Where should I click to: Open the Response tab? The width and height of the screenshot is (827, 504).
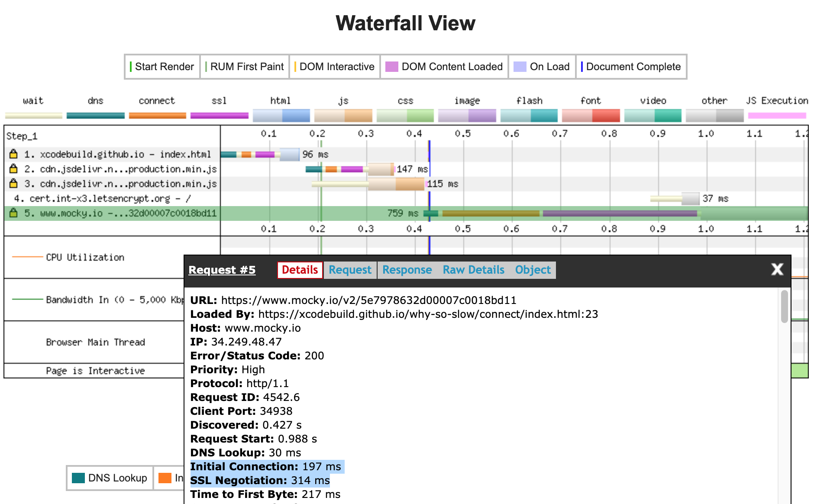pos(407,270)
